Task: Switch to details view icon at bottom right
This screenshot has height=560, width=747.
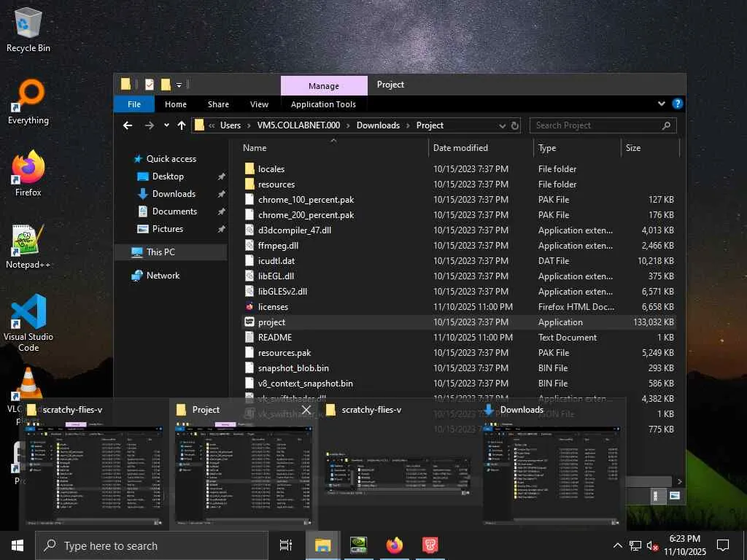Action: (656, 496)
